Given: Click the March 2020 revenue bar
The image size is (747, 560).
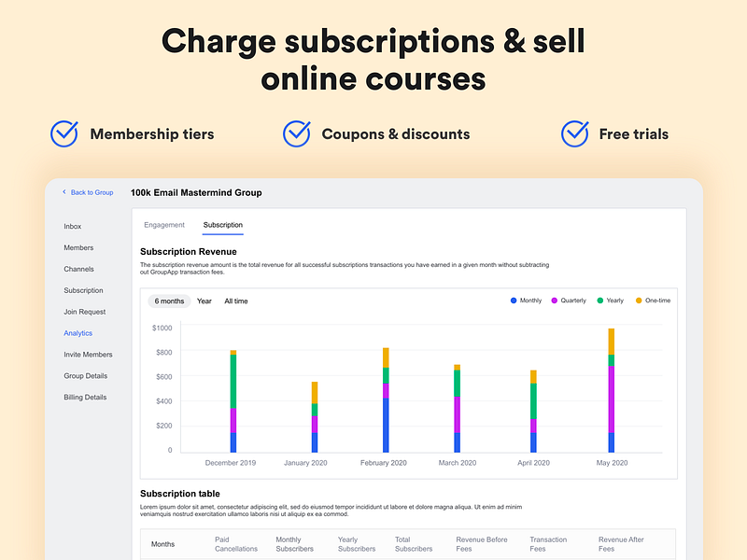Looking at the screenshot, I should click(458, 409).
